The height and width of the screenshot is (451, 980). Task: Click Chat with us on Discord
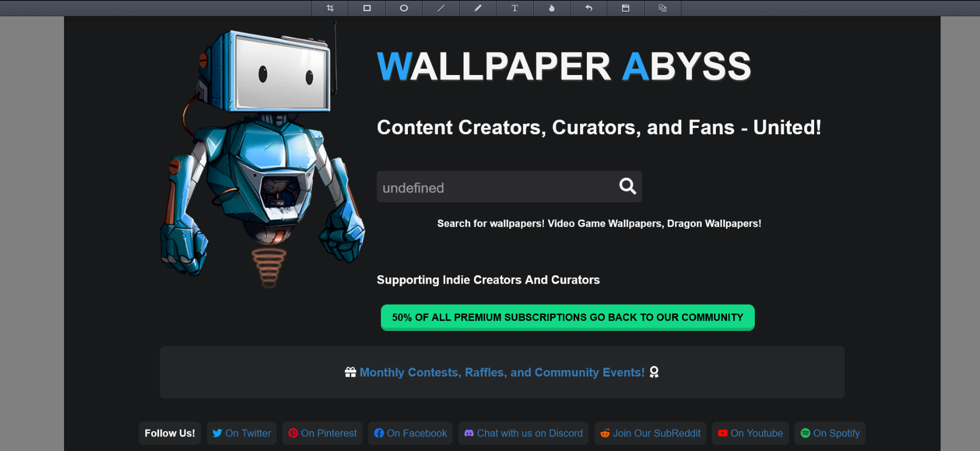pos(523,433)
